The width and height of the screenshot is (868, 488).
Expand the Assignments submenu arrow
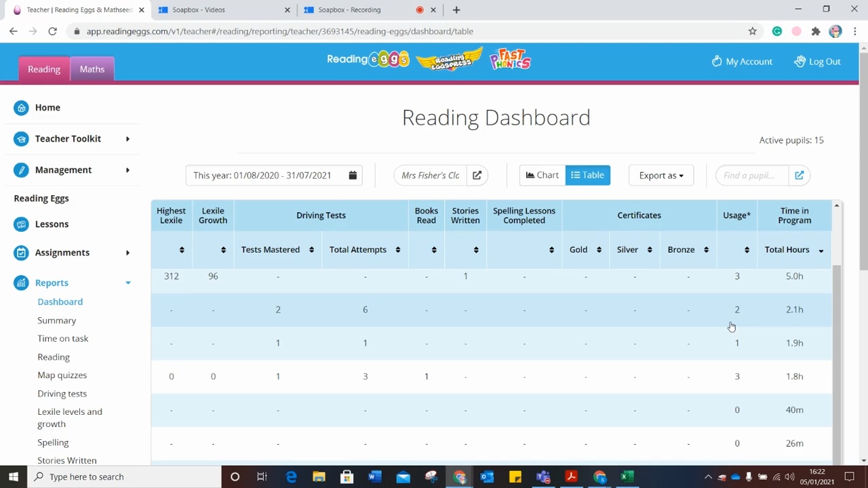coord(127,253)
